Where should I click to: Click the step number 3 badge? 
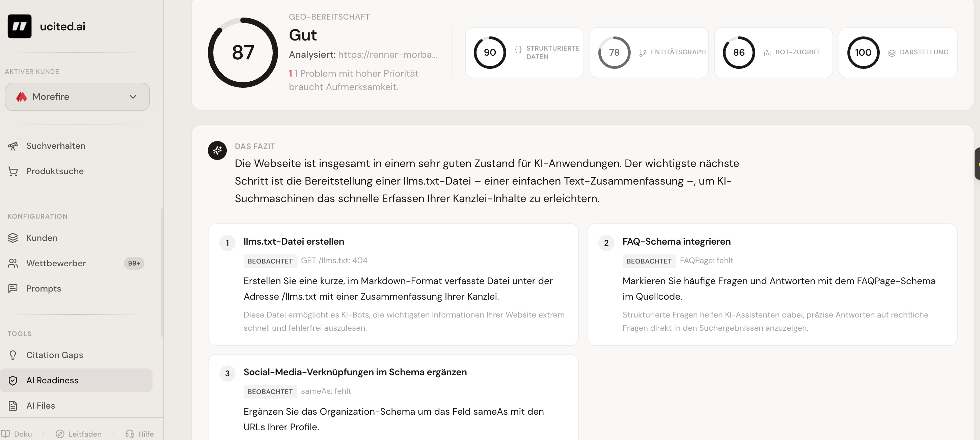coord(227,373)
